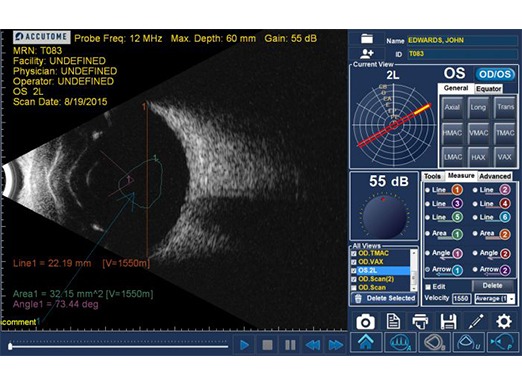Select the Line 4 measurement radio
Viewport: 522px width, 384px height.
[475, 204]
